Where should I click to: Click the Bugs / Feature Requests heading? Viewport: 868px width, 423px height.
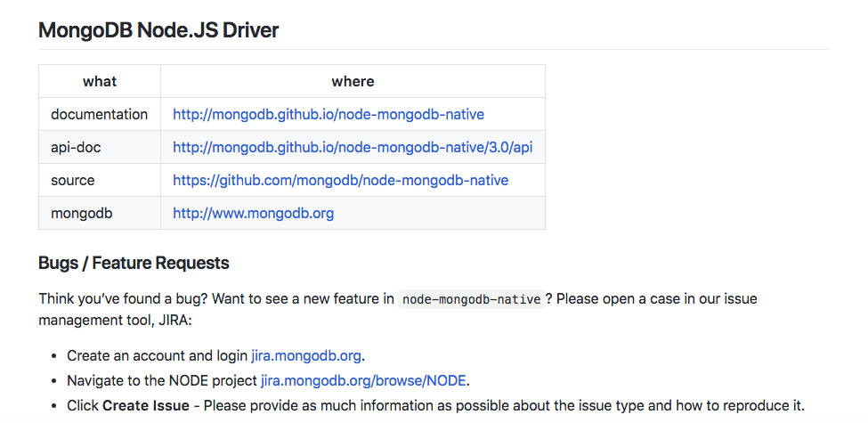[134, 263]
